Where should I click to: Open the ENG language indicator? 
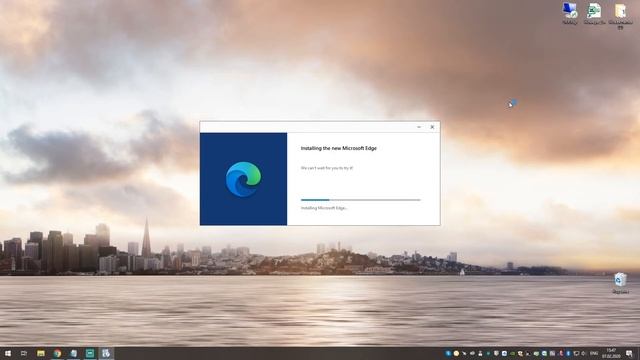[x=594, y=353]
